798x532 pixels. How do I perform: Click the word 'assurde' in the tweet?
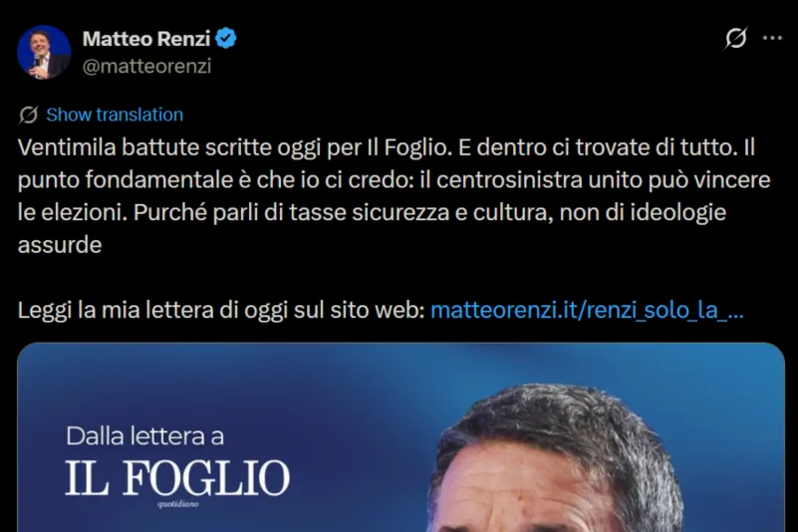pyautogui.click(x=60, y=244)
